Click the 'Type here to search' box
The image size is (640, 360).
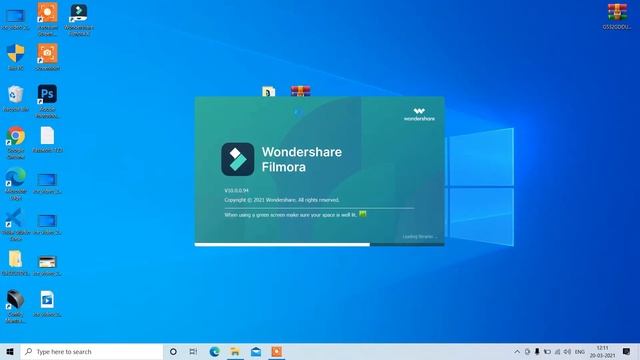92,351
